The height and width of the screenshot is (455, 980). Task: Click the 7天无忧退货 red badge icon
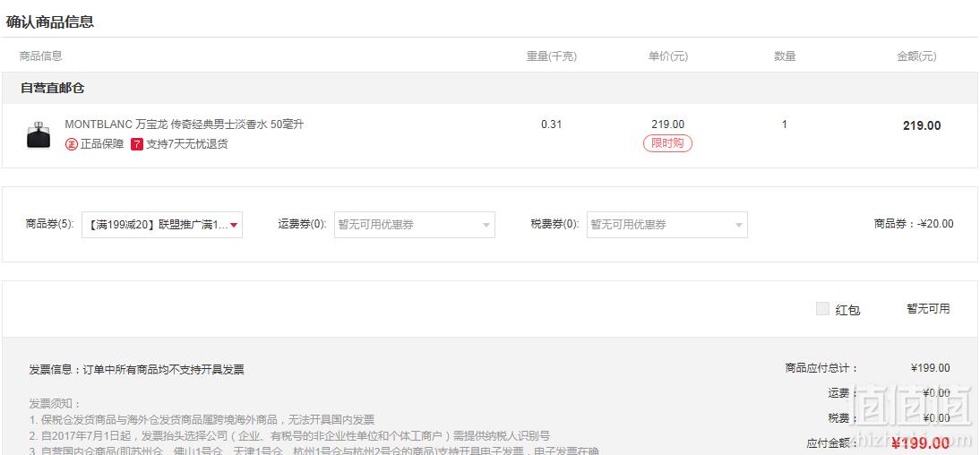[x=137, y=144]
